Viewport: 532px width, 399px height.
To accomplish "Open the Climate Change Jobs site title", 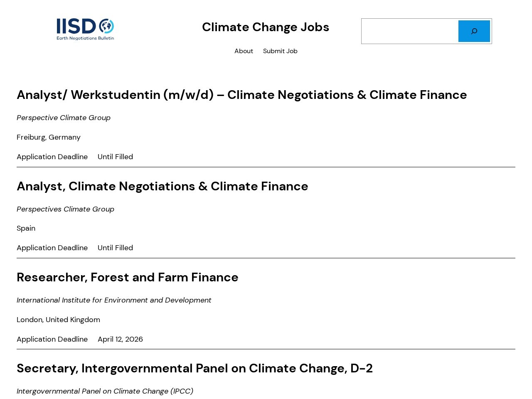I will (266, 27).
